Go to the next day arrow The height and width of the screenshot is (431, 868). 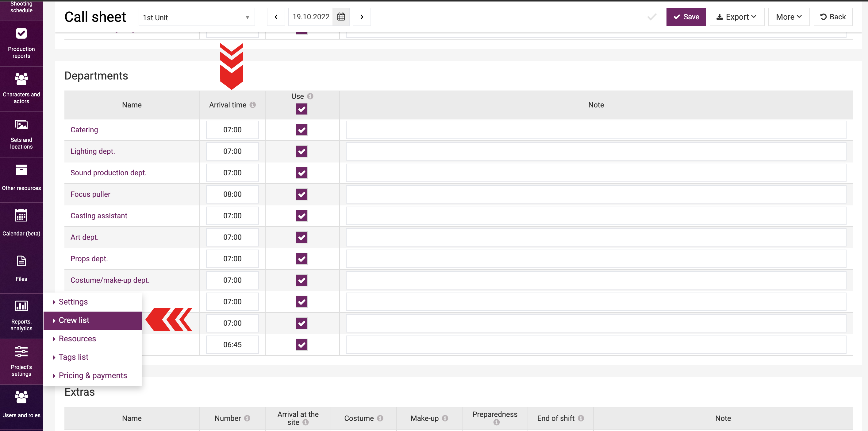pyautogui.click(x=362, y=17)
